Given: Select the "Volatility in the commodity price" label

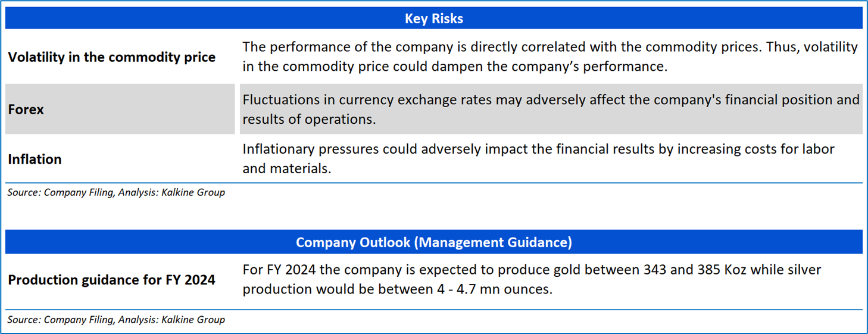Looking at the screenshot, I should [112, 58].
